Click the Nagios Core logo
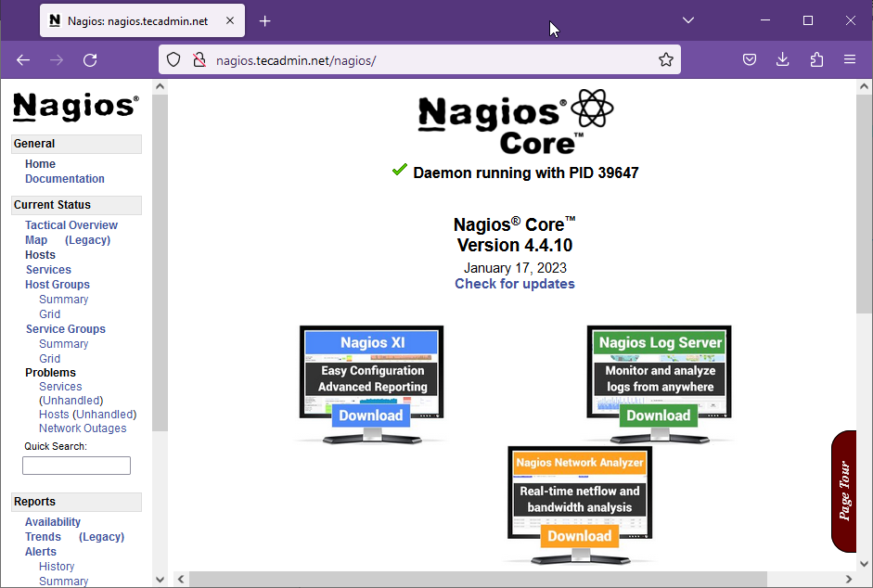This screenshot has width=873, height=588. 516,121
